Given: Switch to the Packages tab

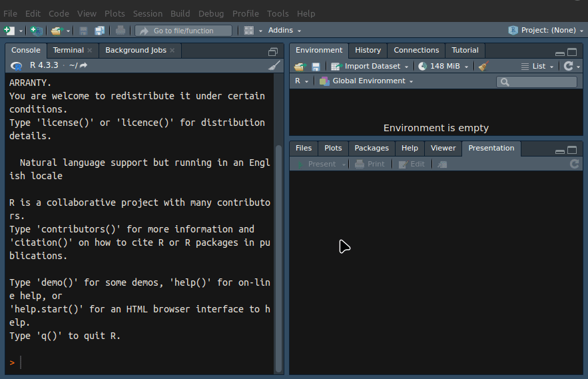Looking at the screenshot, I should (x=371, y=148).
